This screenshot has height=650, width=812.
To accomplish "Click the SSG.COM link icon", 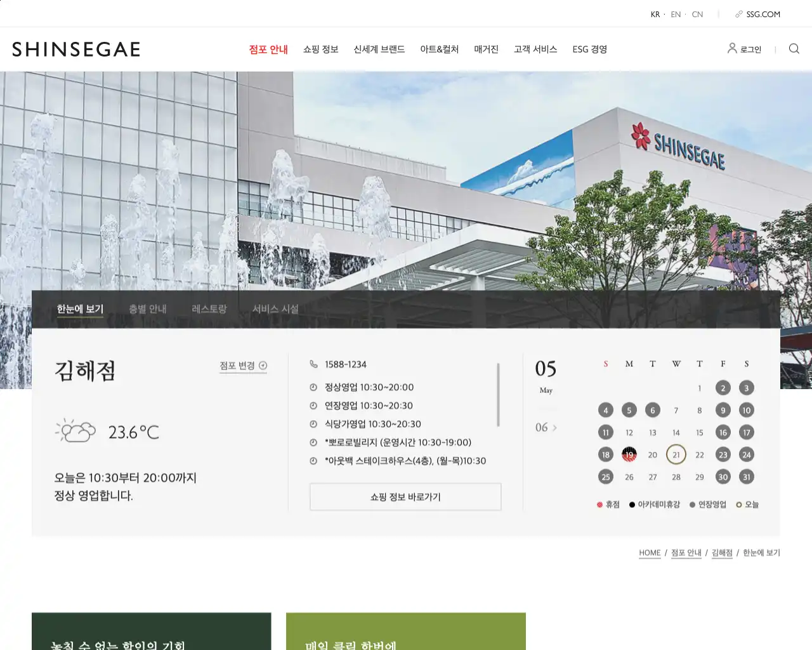I will 739,14.
